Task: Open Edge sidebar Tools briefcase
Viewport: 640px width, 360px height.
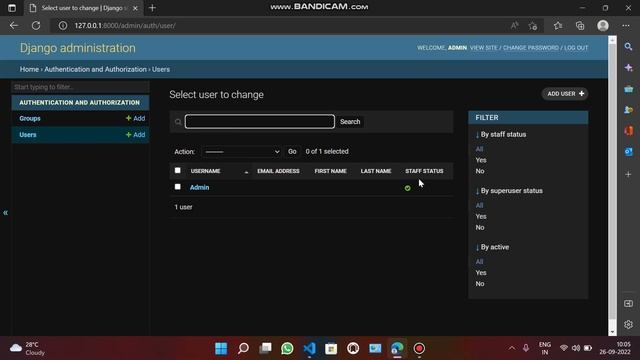Action: pos(629,89)
